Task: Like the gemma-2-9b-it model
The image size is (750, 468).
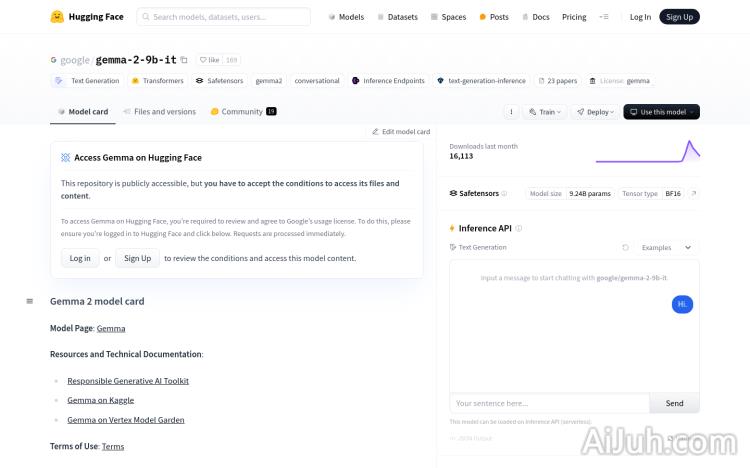Action: coord(209,60)
